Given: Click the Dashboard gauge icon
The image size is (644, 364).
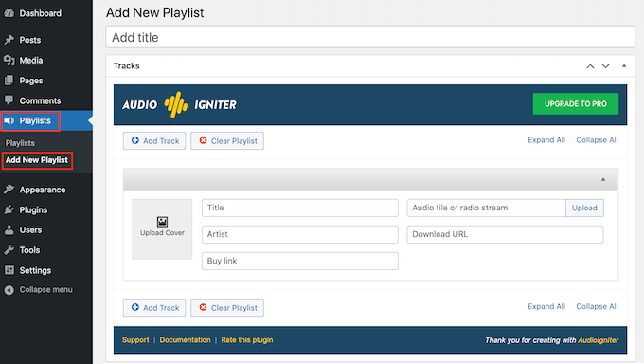Looking at the screenshot, I should coord(9,13).
